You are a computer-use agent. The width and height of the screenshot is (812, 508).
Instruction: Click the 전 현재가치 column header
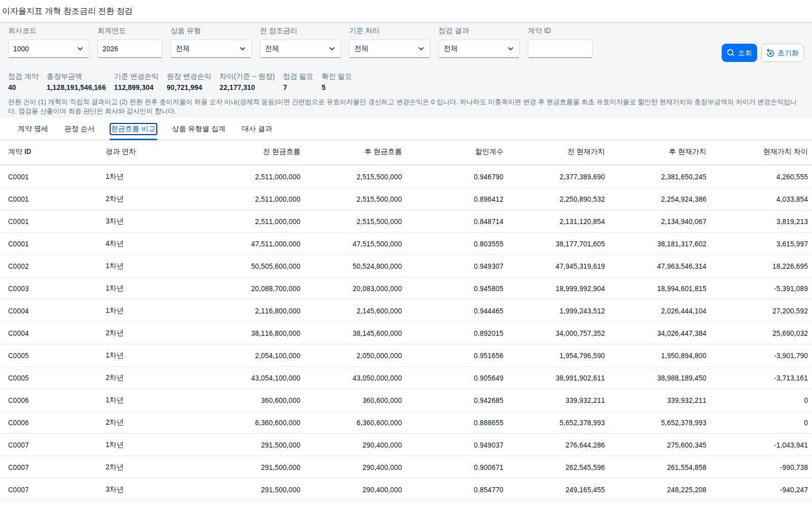point(586,152)
